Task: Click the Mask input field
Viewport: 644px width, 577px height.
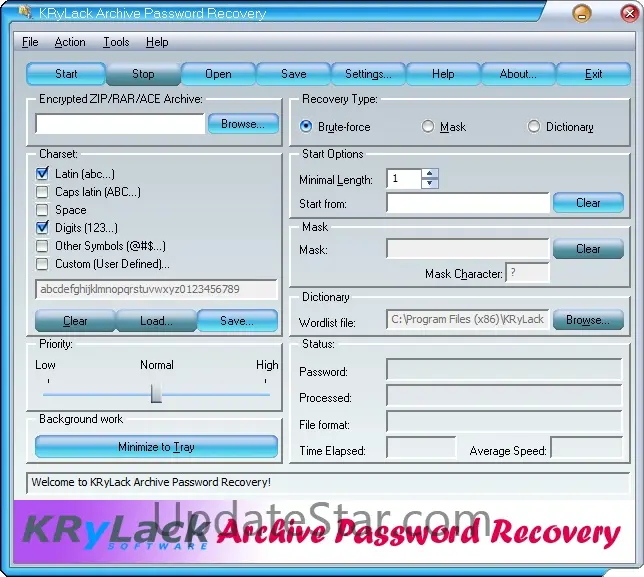Action: (468, 249)
